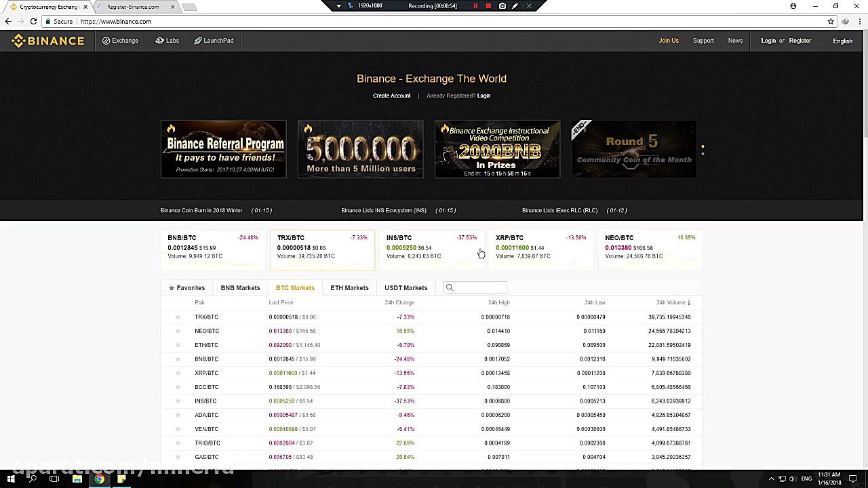The height and width of the screenshot is (488, 868).
Task: Open the Support page
Action: (703, 41)
